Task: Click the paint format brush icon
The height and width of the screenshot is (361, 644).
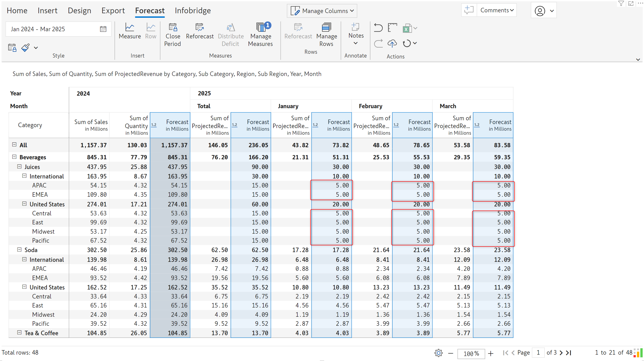Action: pos(25,48)
